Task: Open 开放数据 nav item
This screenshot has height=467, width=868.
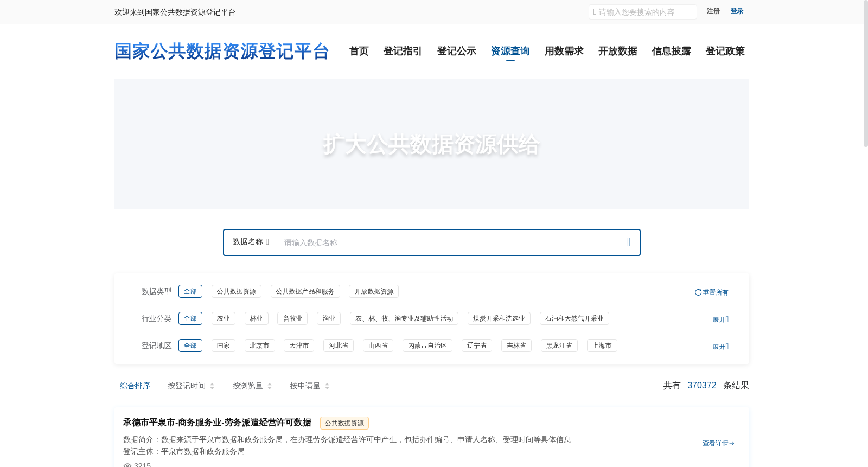Action: click(x=618, y=51)
